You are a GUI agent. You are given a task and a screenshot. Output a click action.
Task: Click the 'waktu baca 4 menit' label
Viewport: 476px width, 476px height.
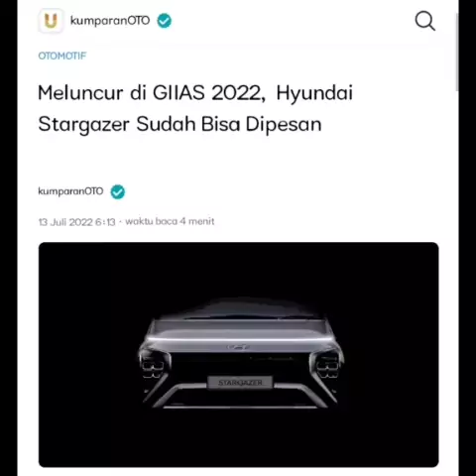[170, 221]
